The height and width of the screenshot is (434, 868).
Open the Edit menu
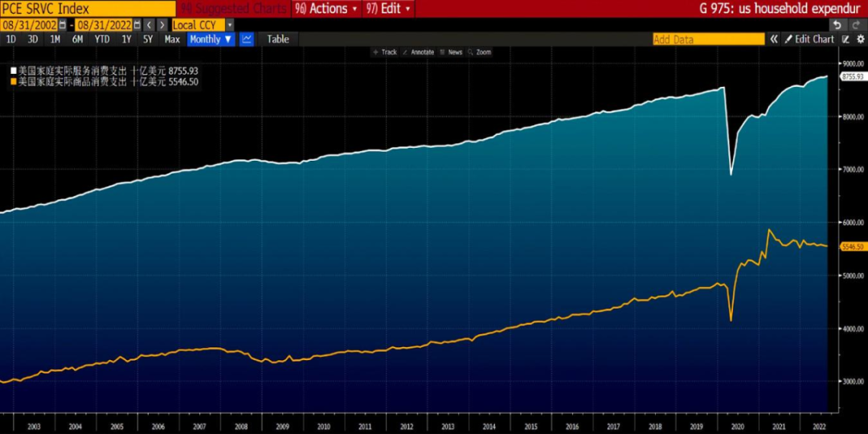(388, 9)
